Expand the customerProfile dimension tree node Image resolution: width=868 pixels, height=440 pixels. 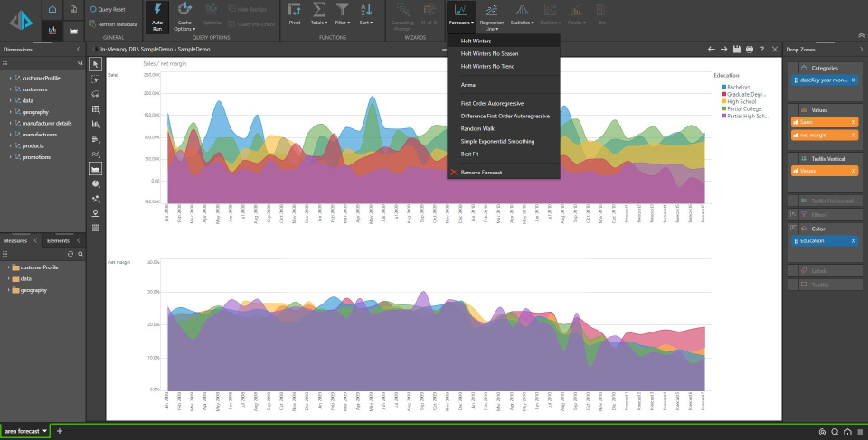pos(11,79)
